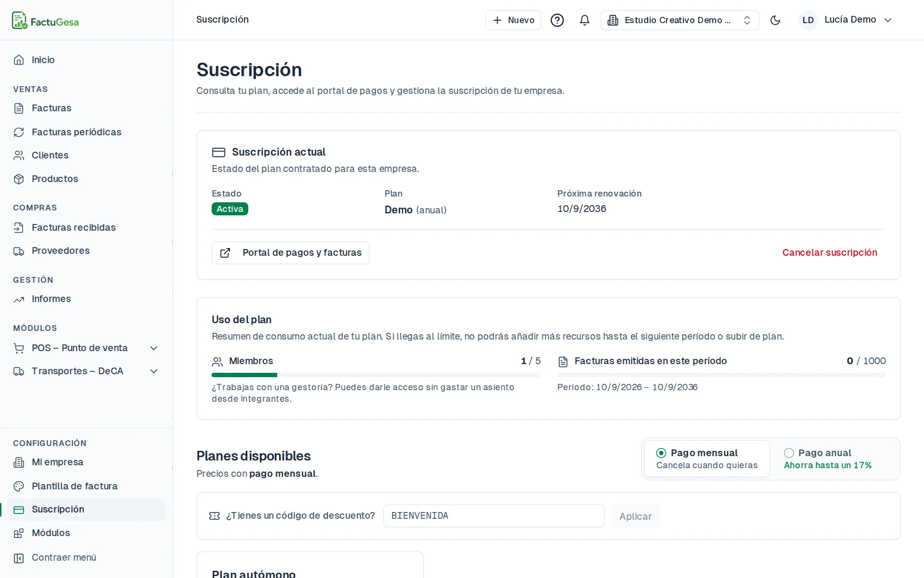924x578 pixels.
Task: Click the Mi empresa building icon
Action: pos(19,462)
